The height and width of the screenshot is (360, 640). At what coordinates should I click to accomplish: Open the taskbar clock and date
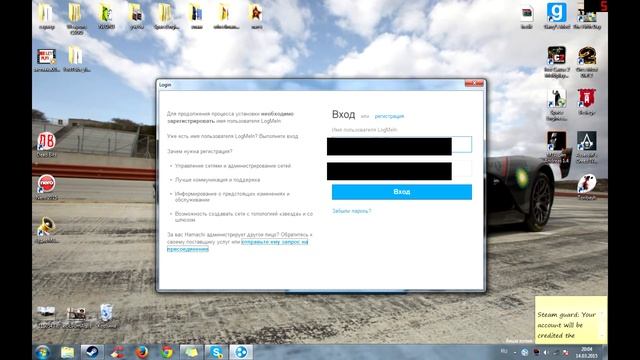(587, 352)
